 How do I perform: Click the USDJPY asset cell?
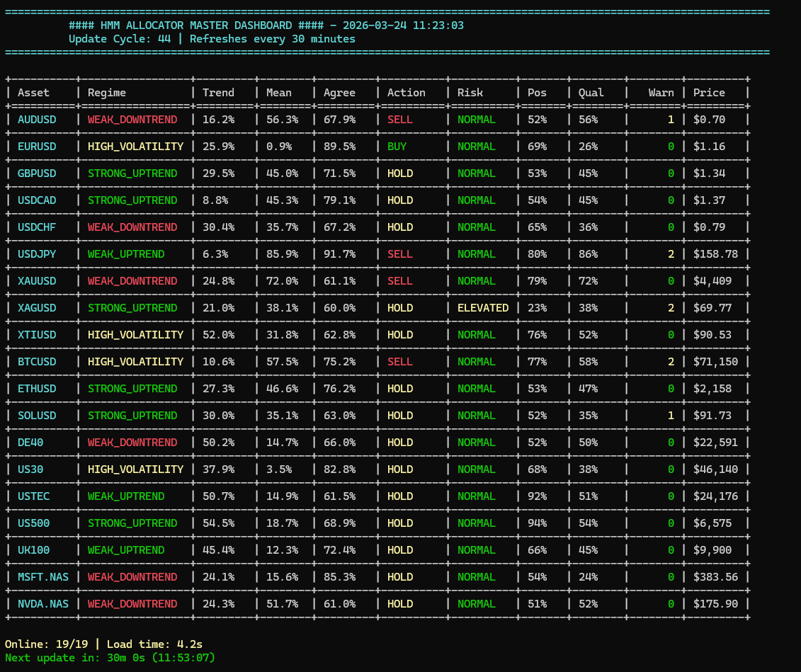click(37, 254)
